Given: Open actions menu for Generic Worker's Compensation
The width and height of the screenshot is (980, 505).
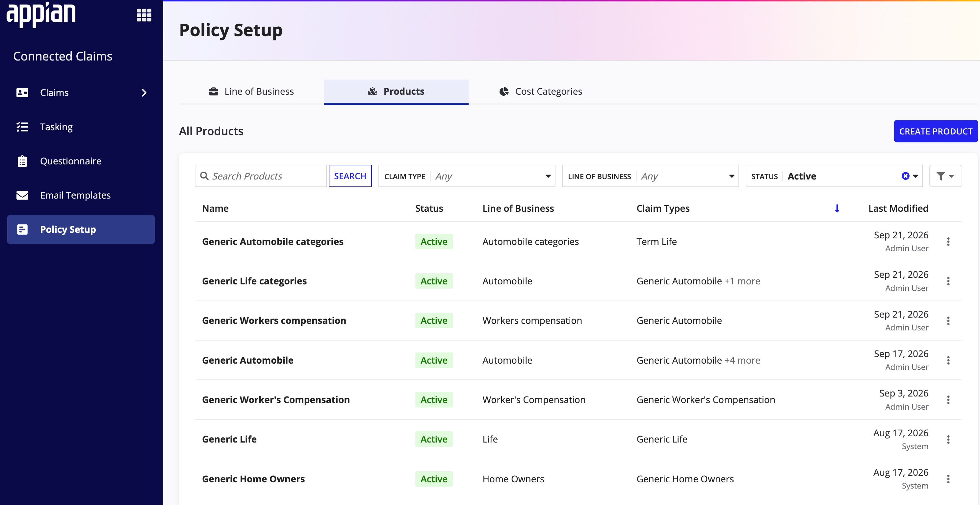Looking at the screenshot, I should (948, 400).
